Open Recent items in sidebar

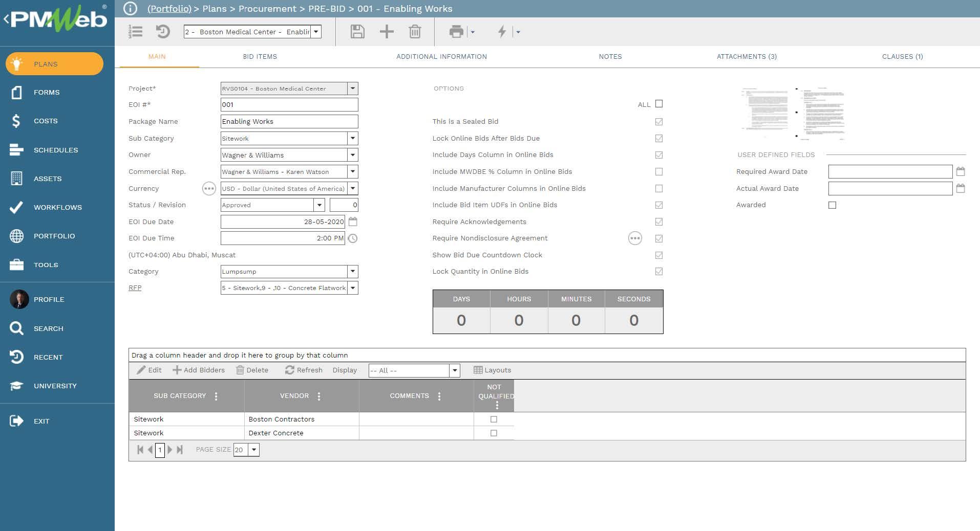(x=48, y=357)
